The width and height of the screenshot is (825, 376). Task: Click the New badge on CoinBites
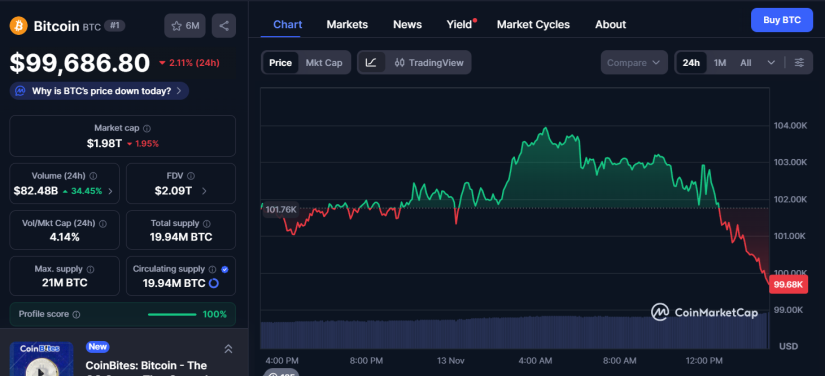click(x=97, y=347)
